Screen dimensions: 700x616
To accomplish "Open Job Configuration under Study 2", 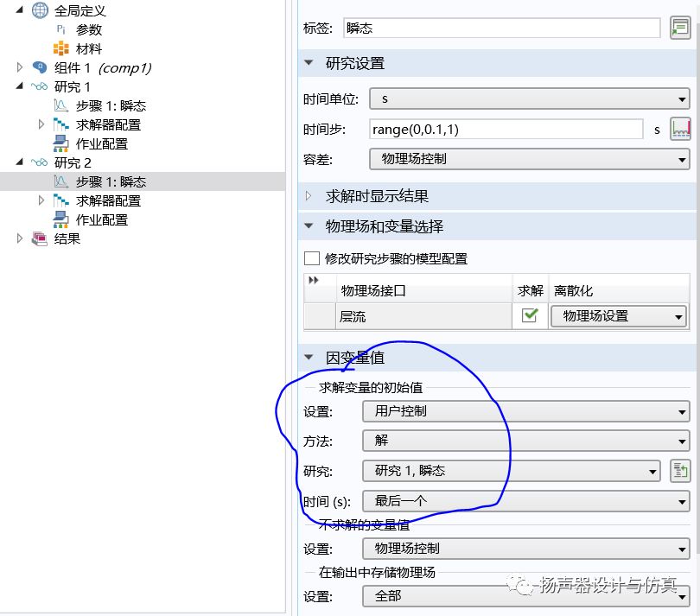I will coord(101,219).
